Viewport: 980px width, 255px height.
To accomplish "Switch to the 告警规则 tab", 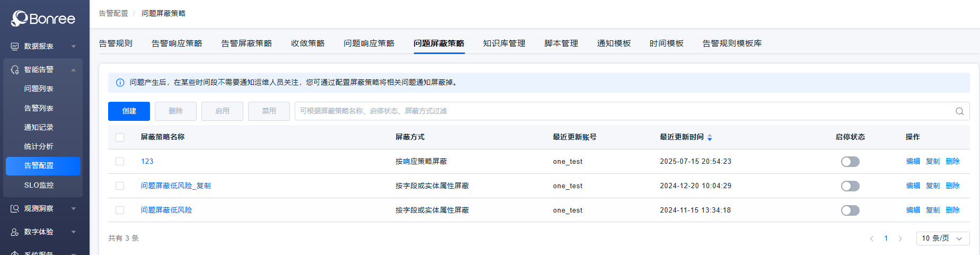I will click(116, 43).
